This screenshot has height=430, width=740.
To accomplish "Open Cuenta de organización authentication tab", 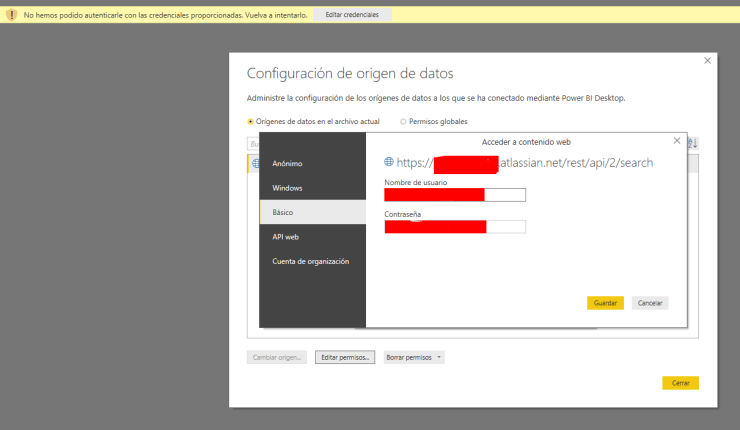I will (x=312, y=261).
